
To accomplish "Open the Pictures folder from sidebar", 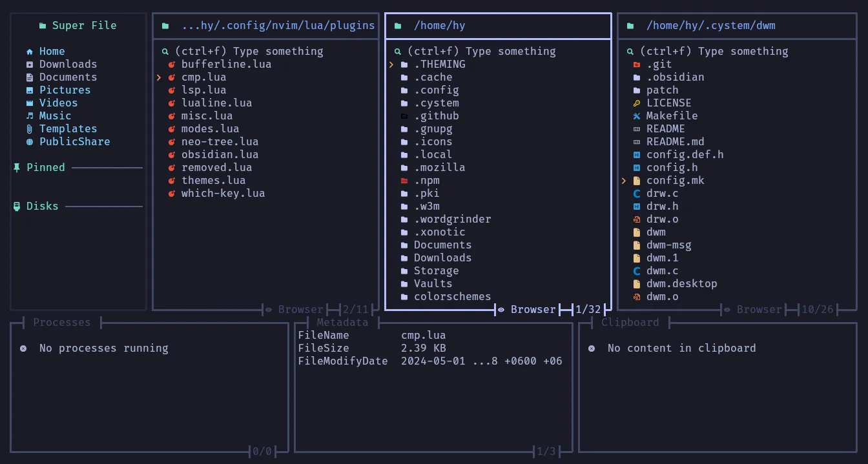I will click(x=65, y=90).
